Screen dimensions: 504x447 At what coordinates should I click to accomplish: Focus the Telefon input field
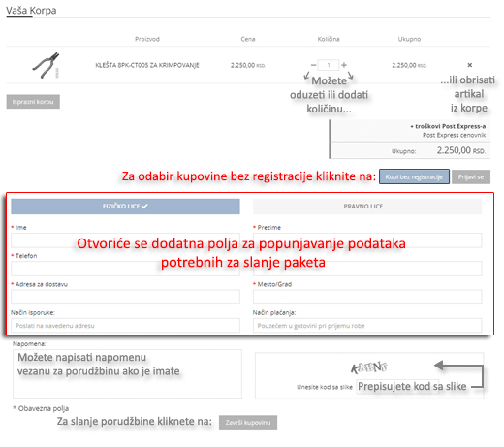(125, 269)
